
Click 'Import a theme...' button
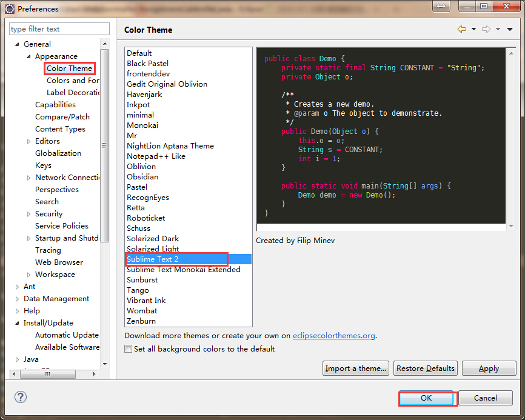click(356, 368)
